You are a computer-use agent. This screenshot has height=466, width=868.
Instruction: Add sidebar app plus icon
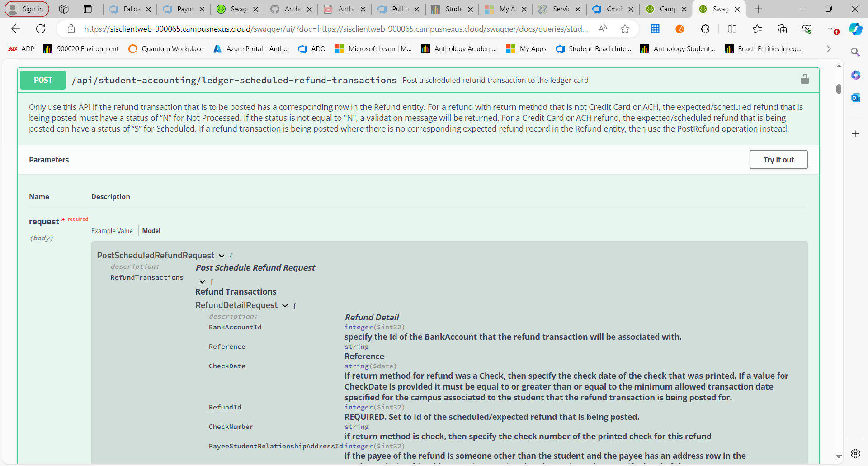coord(855,134)
